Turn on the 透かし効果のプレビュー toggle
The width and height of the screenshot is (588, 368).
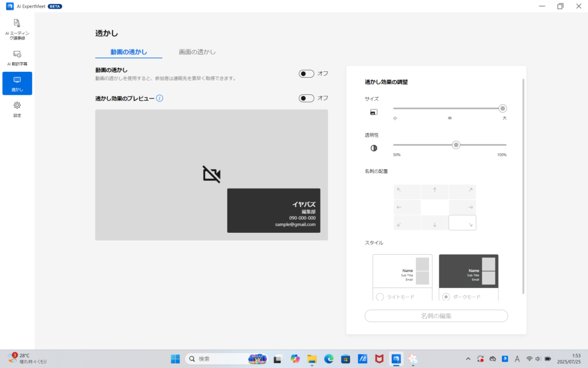[305, 98]
